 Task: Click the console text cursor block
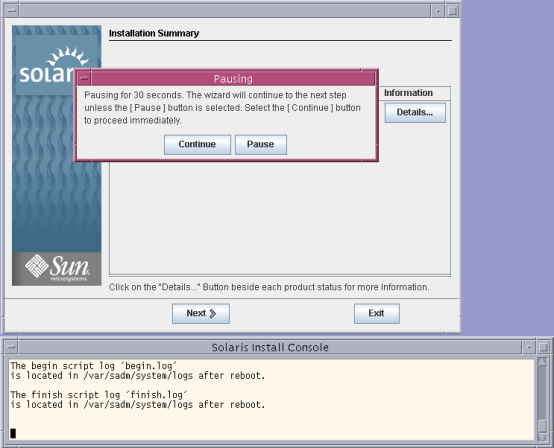pyautogui.click(x=13, y=433)
